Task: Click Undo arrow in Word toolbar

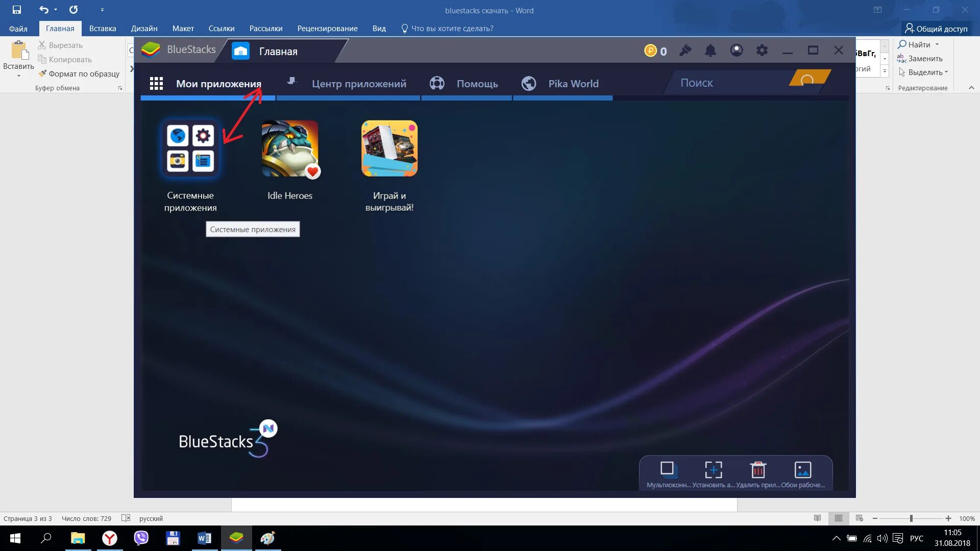Action: tap(44, 10)
